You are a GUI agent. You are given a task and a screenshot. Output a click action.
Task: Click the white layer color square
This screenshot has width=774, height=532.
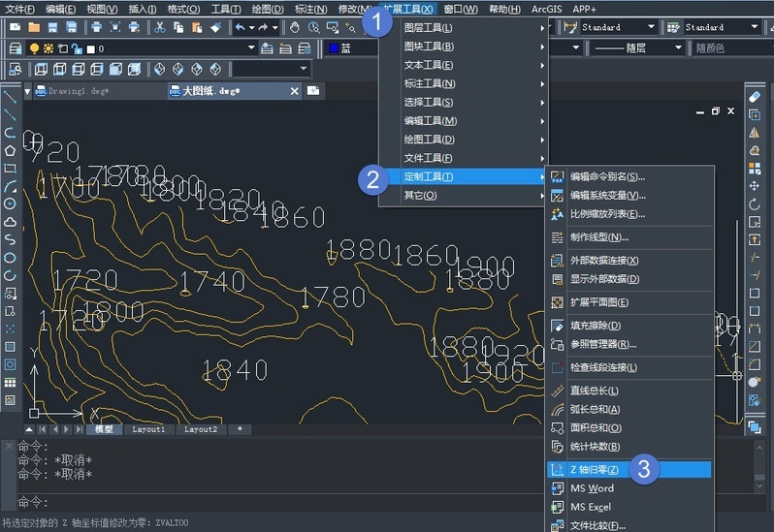coord(91,48)
